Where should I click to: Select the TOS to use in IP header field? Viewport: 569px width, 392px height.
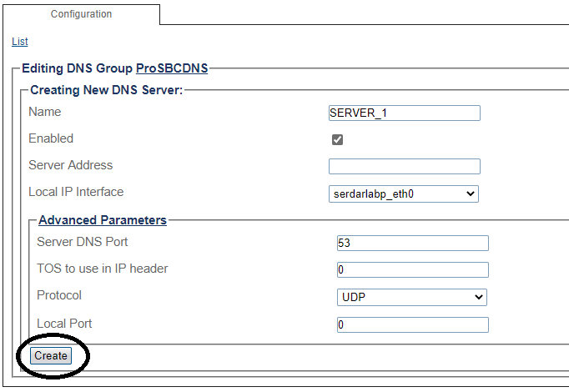point(412,269)
